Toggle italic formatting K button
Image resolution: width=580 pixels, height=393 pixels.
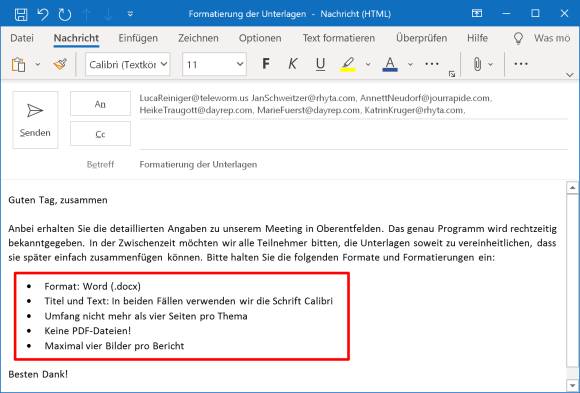[293, 64]
